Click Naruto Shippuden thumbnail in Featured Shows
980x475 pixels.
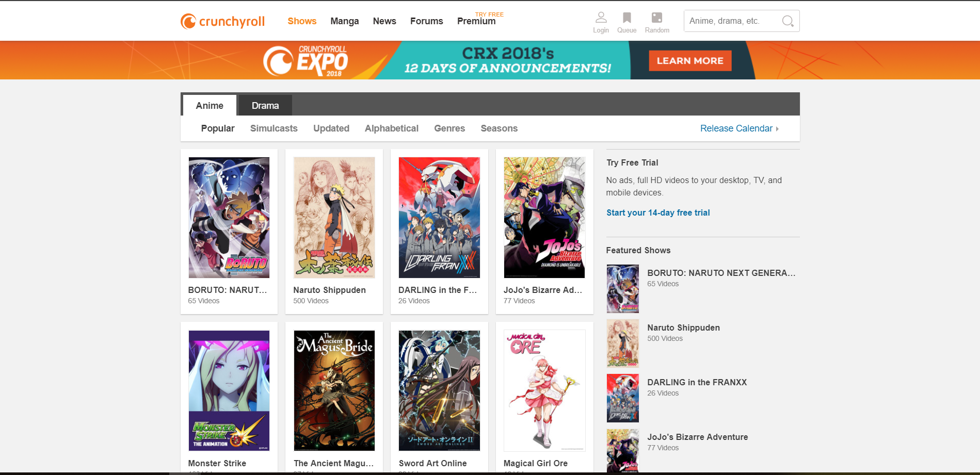coord(622,343)
